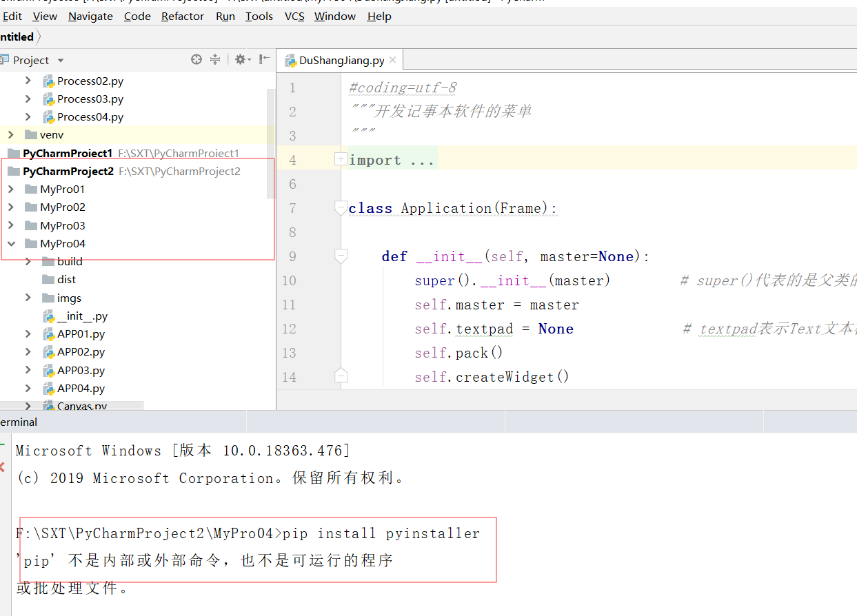Select the dist folder
The image size is (857, 616).
click(66, 279)
